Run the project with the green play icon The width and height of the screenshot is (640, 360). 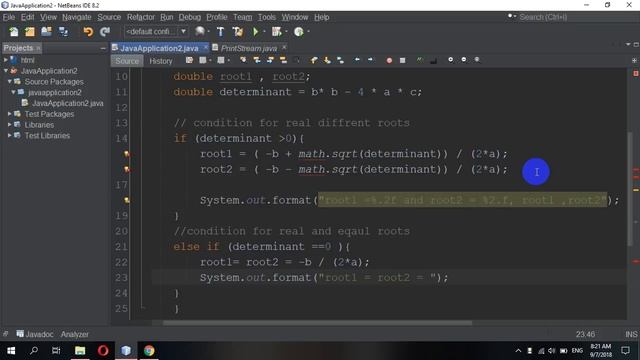click(x=256, y=31)
